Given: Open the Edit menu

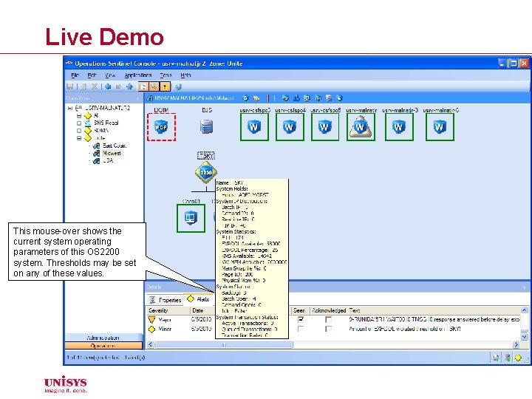Looking at the screenshot, I should tap(92, 75).
